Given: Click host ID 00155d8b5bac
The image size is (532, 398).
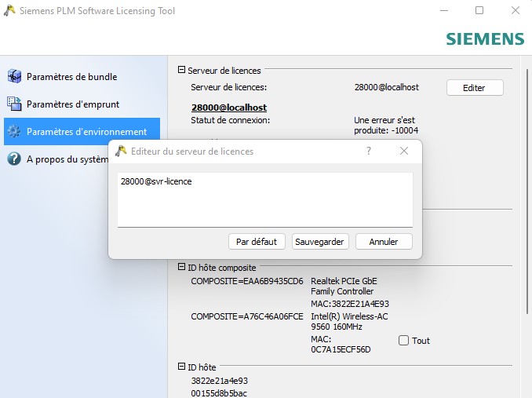Looking at the screenshot, I should click(219, 393).
